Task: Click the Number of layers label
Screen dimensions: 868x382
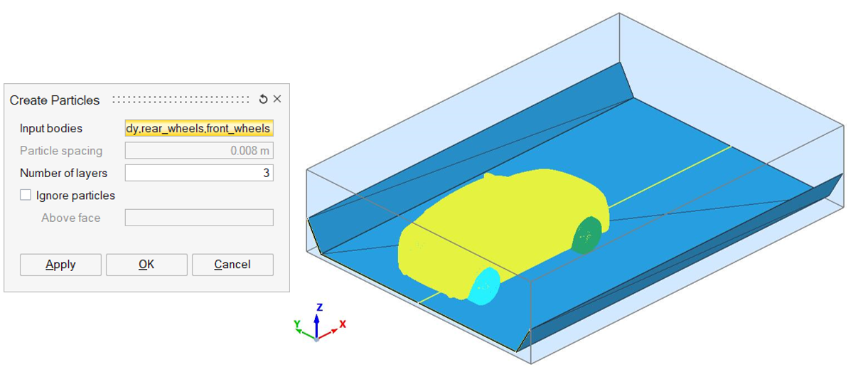Action: click(64, 173)
